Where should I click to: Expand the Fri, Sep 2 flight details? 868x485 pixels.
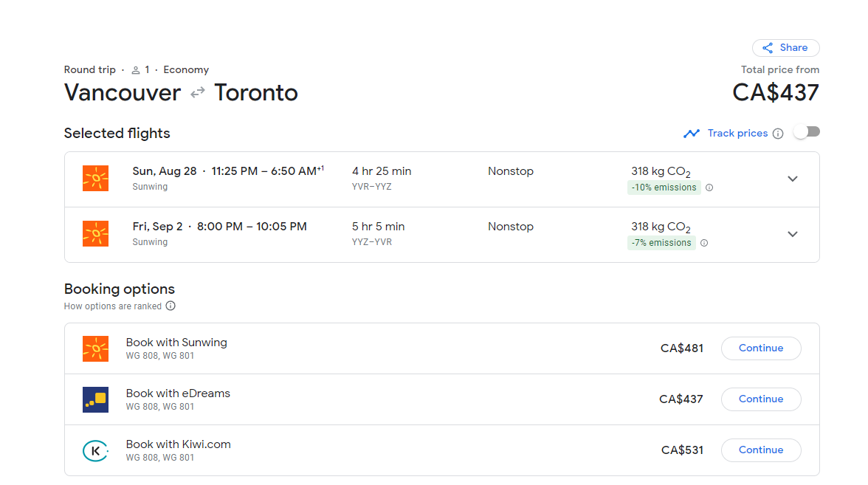pyautogui.click(x=792, y=234)
